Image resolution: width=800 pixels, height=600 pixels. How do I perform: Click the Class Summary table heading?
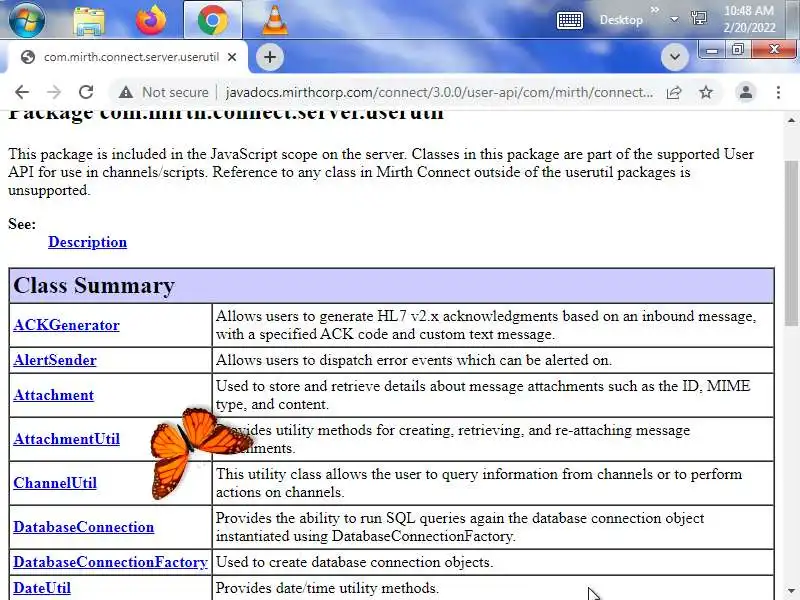[x=94, y=285]
